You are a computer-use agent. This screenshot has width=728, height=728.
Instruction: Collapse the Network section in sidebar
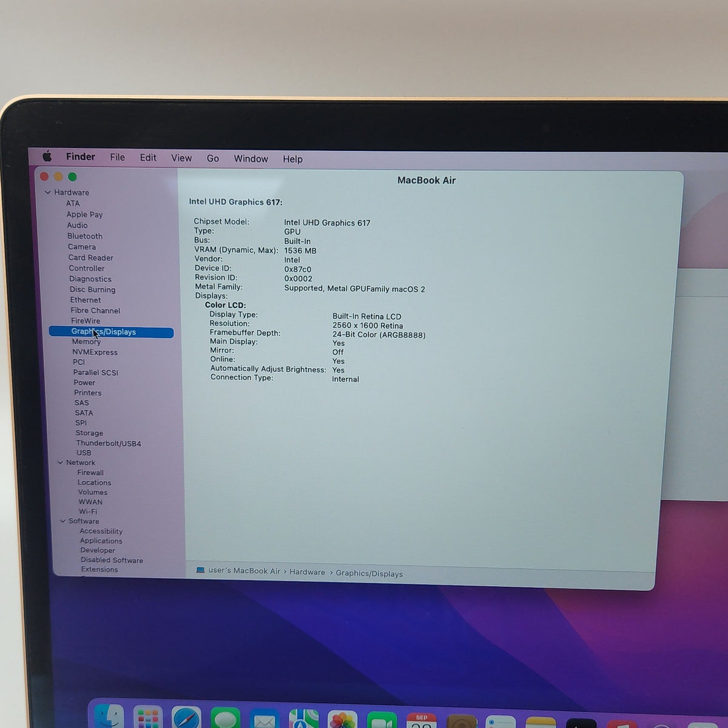(60, 462)
